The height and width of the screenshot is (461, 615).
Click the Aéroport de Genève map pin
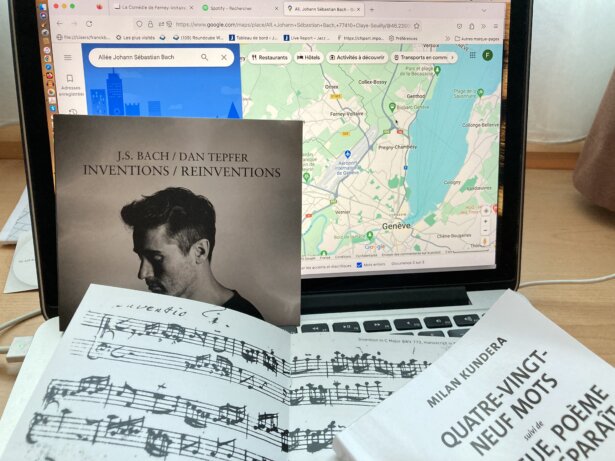click(x=347, y=154)
